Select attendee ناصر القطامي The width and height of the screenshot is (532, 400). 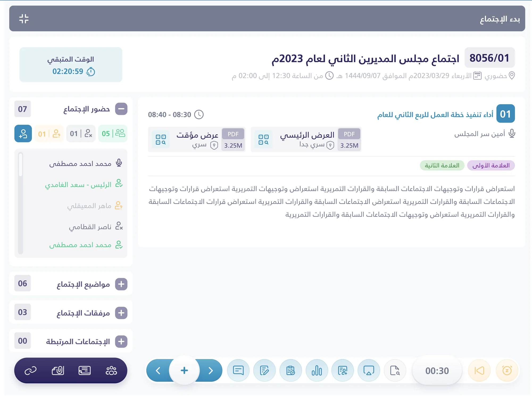point(96,227)
